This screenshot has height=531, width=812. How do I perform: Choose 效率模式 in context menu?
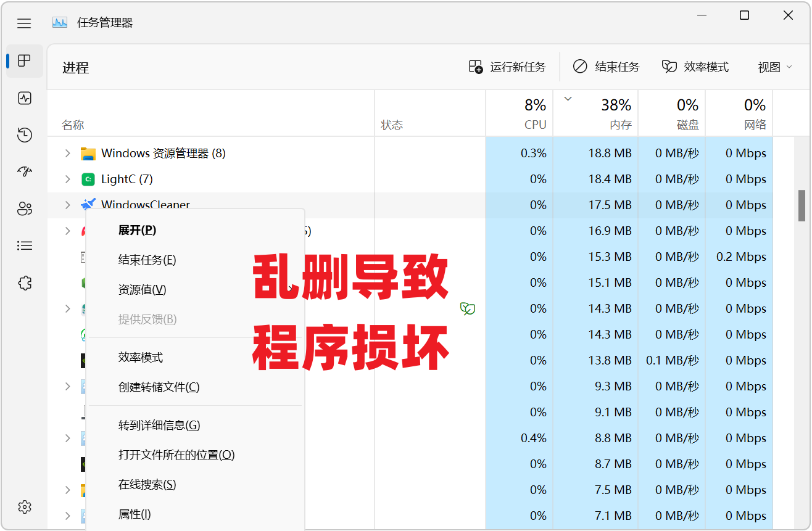(x=195, y=357)
